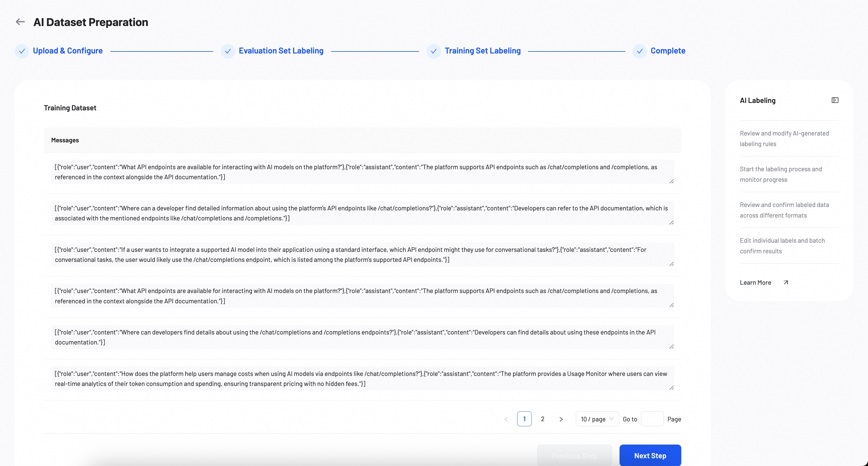Click the Complete step checkmark circle
Image resolution: width=868 pixels, height=466 pixels.
point(640,51)
